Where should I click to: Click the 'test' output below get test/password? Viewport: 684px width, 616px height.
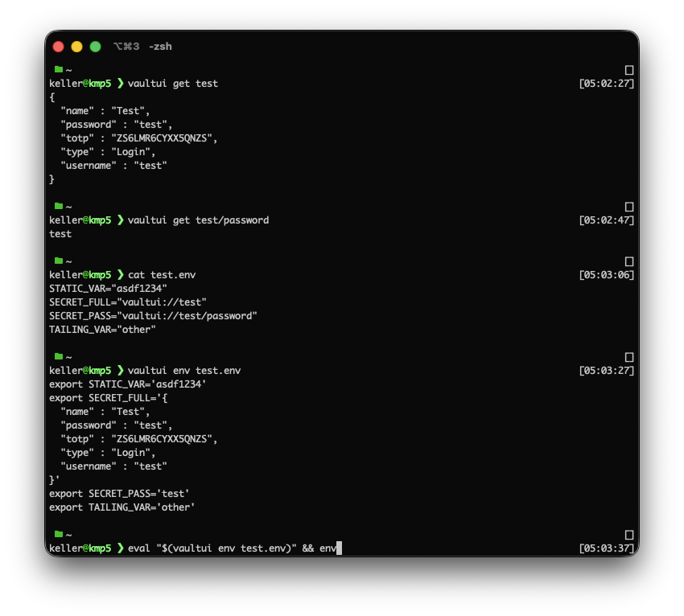pyautogui.click(x=60, y=234)
